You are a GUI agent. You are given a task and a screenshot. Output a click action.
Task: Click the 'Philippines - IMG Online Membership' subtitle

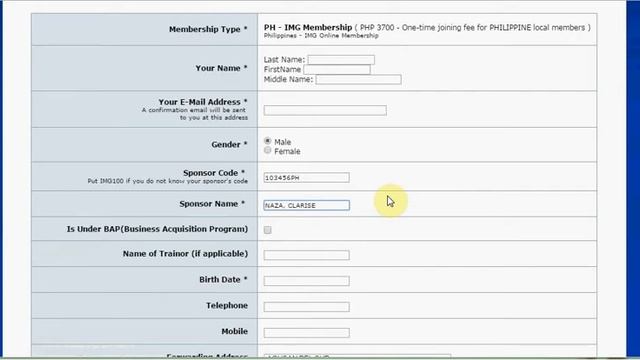tap(321, 36)
